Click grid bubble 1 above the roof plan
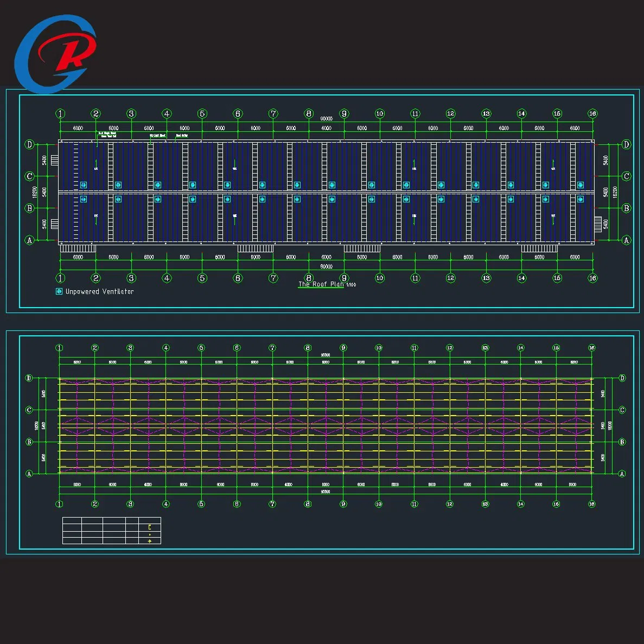The height and width of the screenshot is (644, 644). click(60, 113)
